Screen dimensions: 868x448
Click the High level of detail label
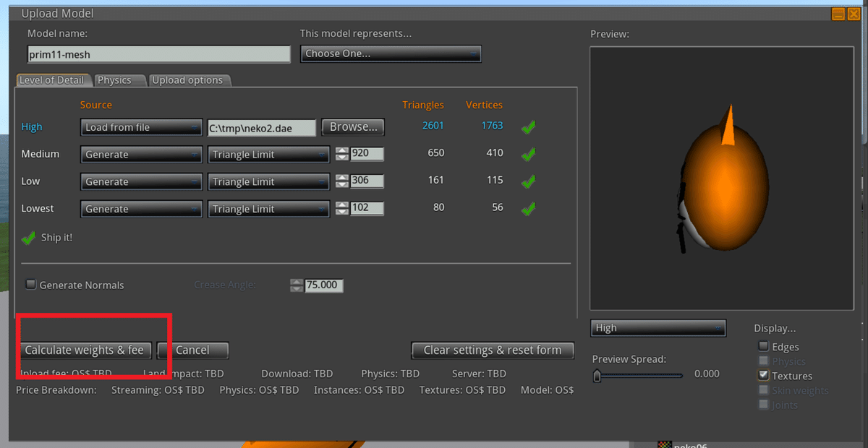click(x=32, y=127)
